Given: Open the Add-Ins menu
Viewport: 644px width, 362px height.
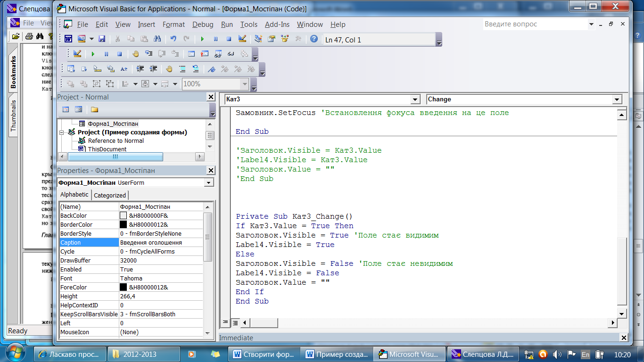Looking at the screenshot, I should click(x=277, y=25).
